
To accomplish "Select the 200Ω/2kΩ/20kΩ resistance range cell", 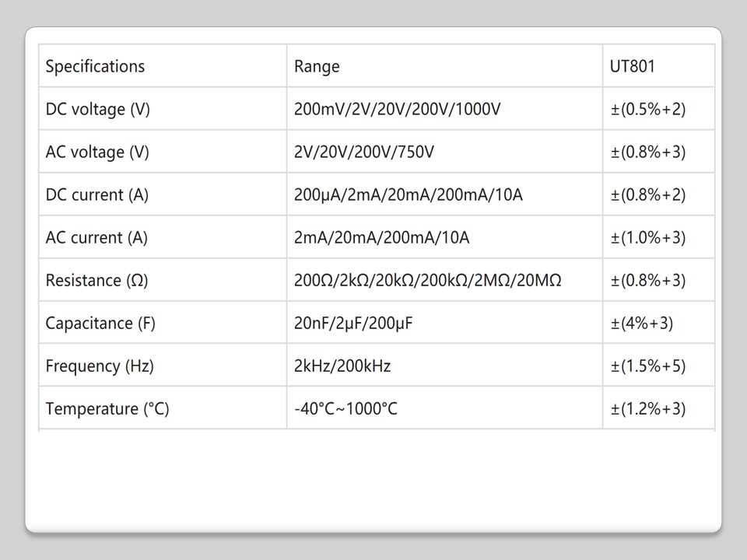I will pyautogui.click(x=427, y=280).
